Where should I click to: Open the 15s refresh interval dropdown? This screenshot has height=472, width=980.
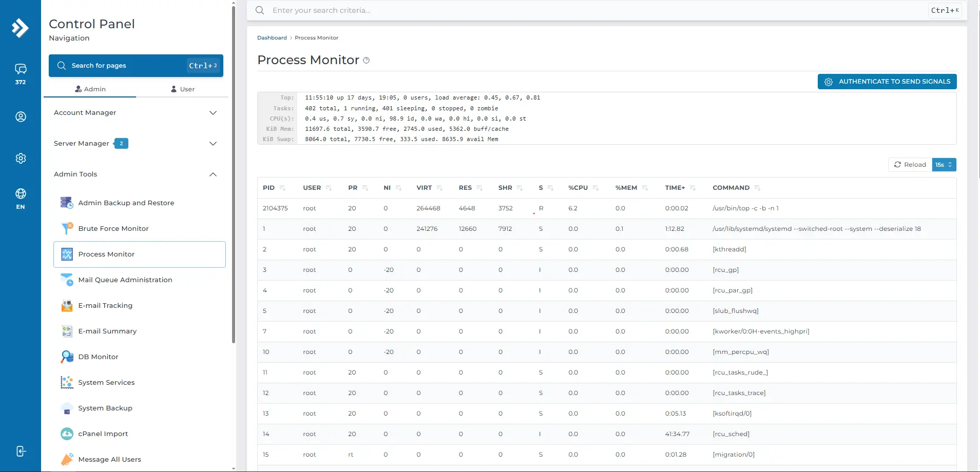(944, 165)
